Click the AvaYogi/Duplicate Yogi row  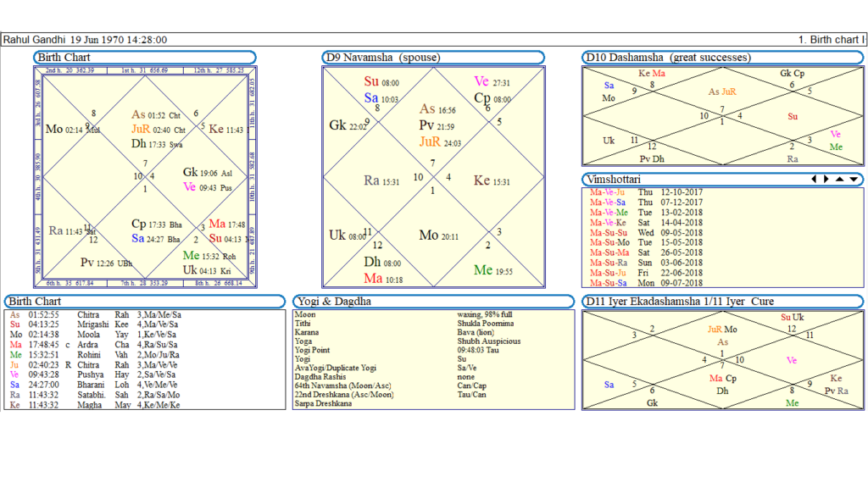click(x=386, y=368)
